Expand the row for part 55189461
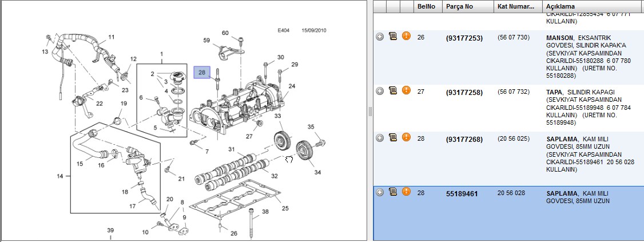The image size is (644, 242). [380, 192]
